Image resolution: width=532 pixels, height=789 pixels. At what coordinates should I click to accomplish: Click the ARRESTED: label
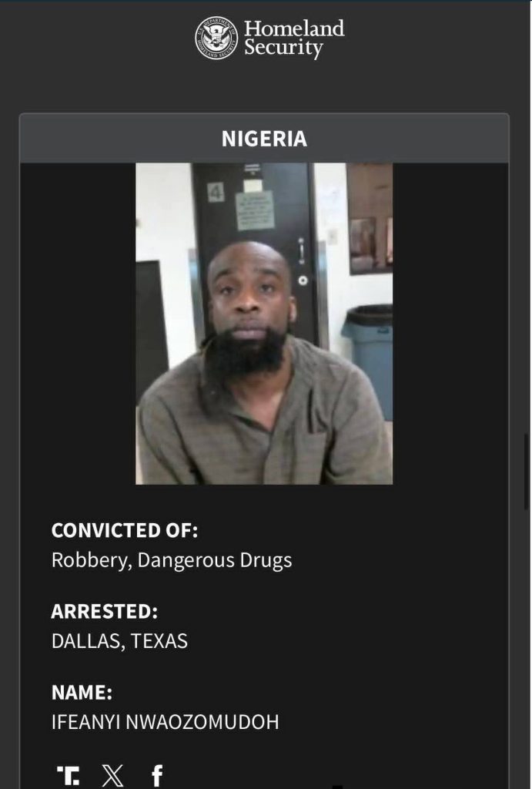[x=105, y=611]
